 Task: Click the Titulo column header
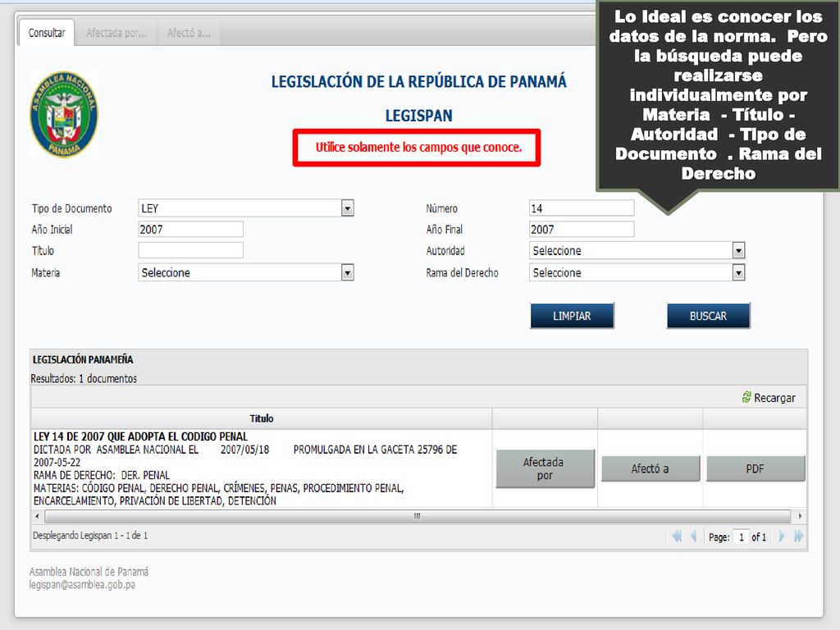point(262,418)
